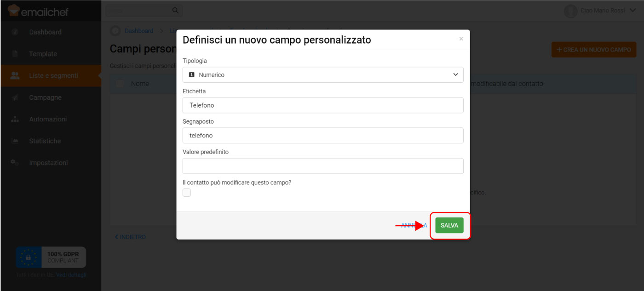This screenshot has width=644, height=291.
Task: Click the Dashboard gauge icon in sidebar
Action: point(15,32)
